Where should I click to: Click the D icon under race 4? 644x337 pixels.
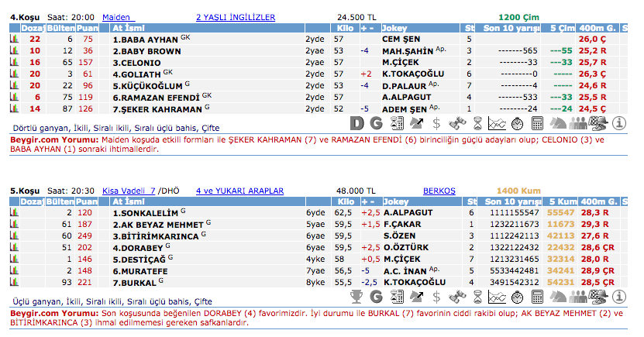click(356, 122)
